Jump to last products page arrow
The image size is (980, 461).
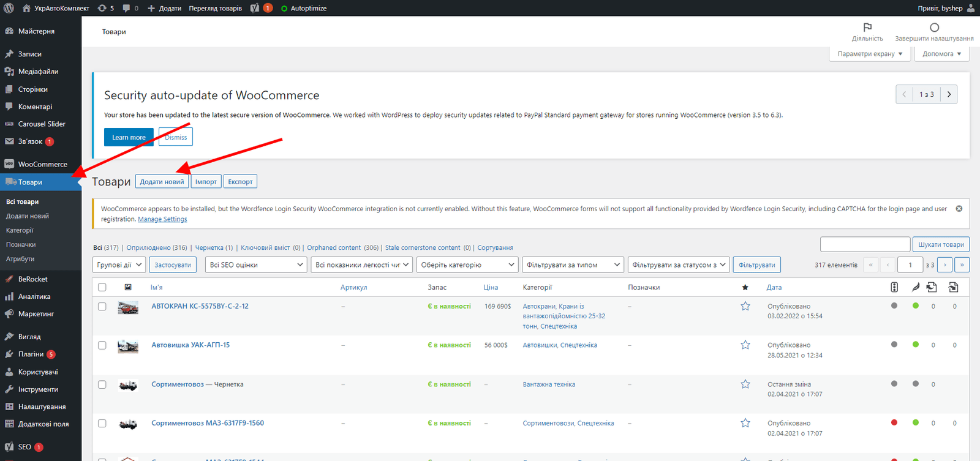[962, 265]
